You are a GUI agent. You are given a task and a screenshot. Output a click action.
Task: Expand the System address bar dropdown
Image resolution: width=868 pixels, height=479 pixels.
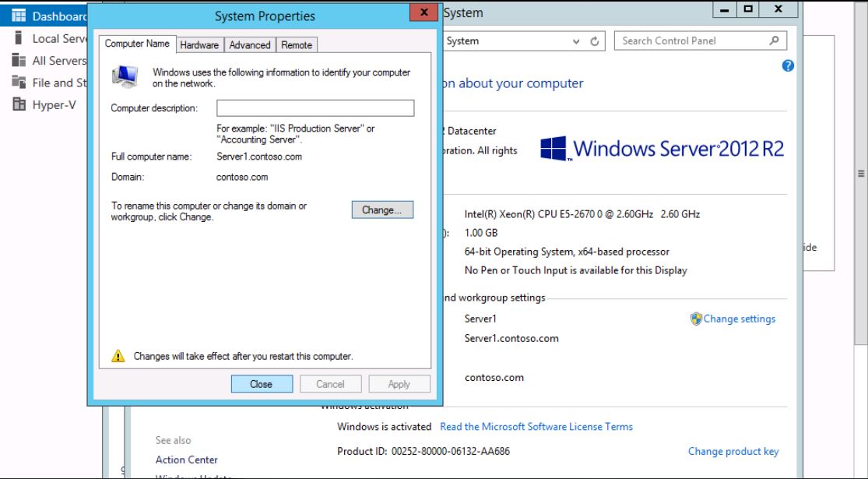click(576, 41)
